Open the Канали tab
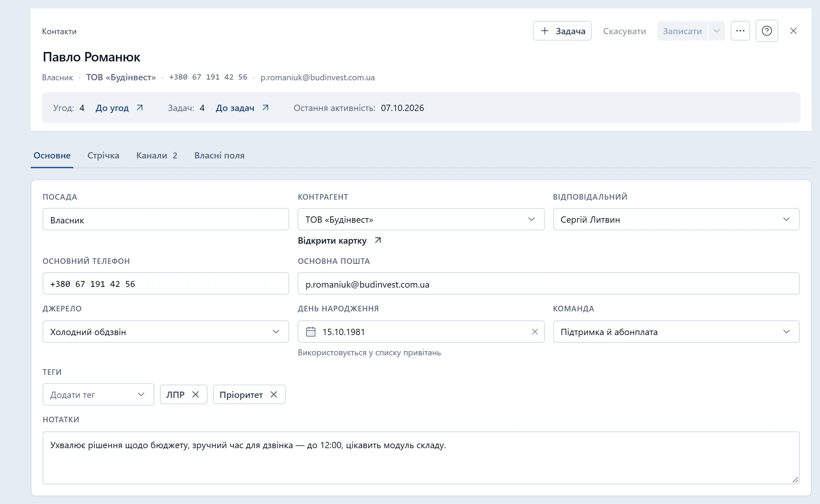 [157, 155]
